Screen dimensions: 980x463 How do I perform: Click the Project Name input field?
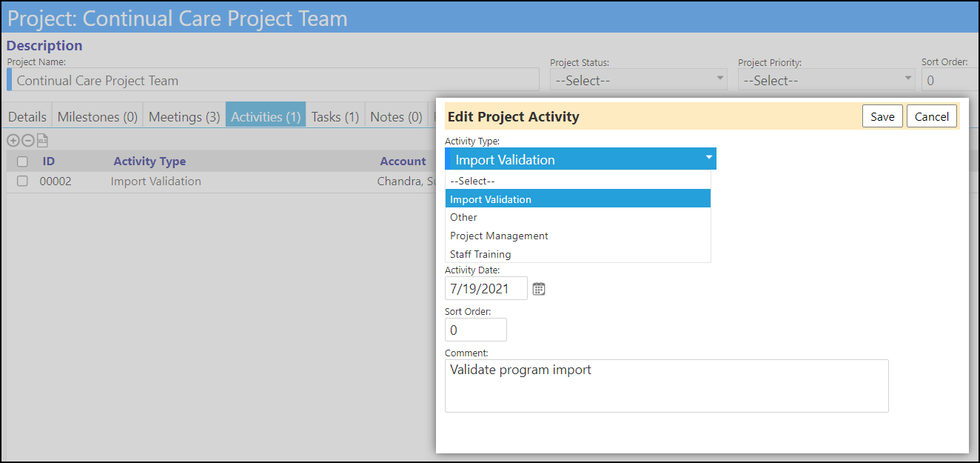click(273, 80)
